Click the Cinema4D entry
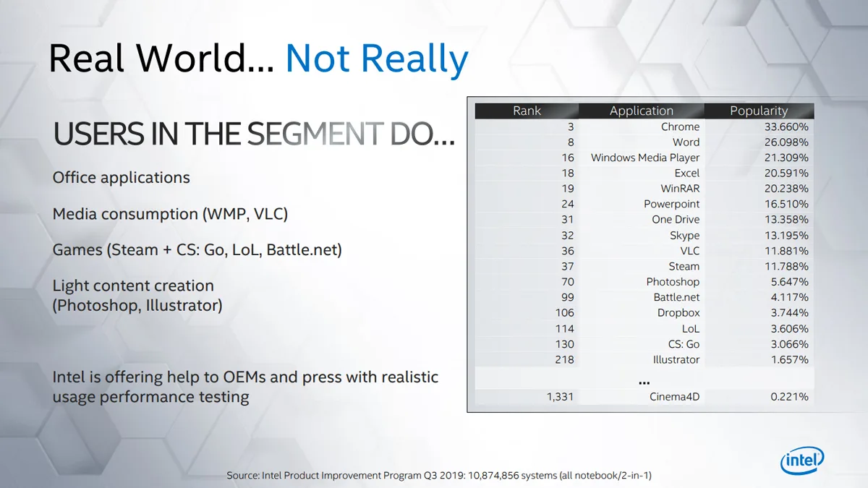This screenshot has height=488, width=868. tap(673, 396)
